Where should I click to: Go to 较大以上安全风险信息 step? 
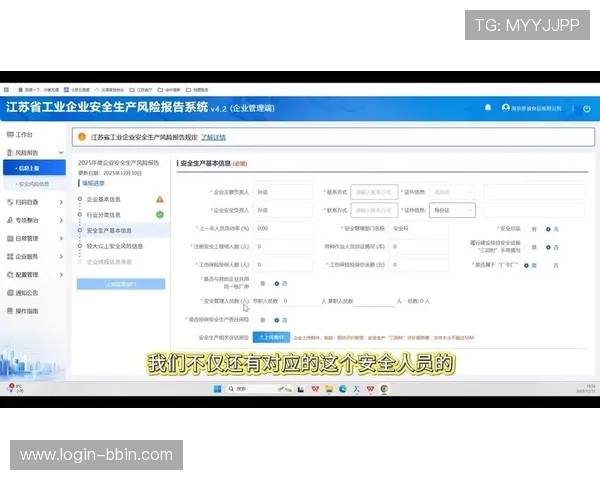[x=115, y=246]
